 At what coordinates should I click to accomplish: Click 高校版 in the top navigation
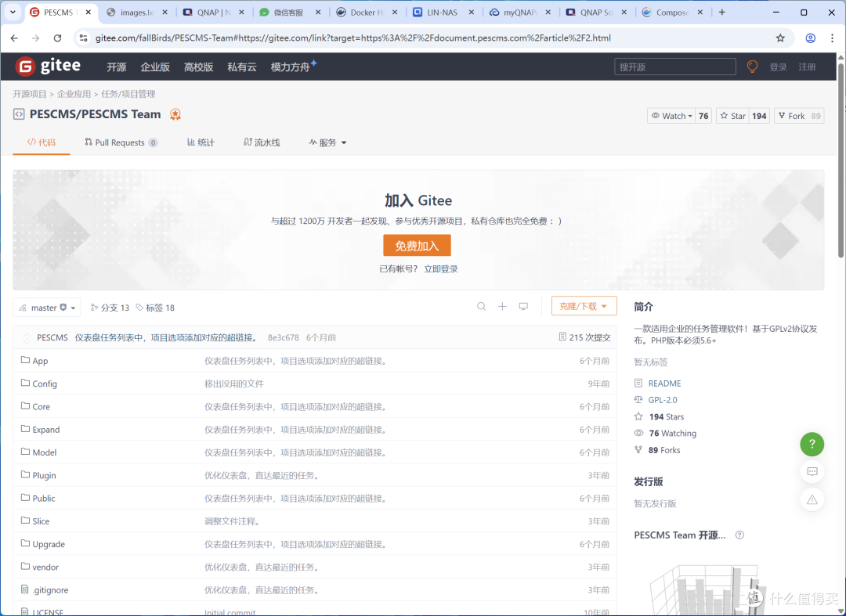[198, 67]
